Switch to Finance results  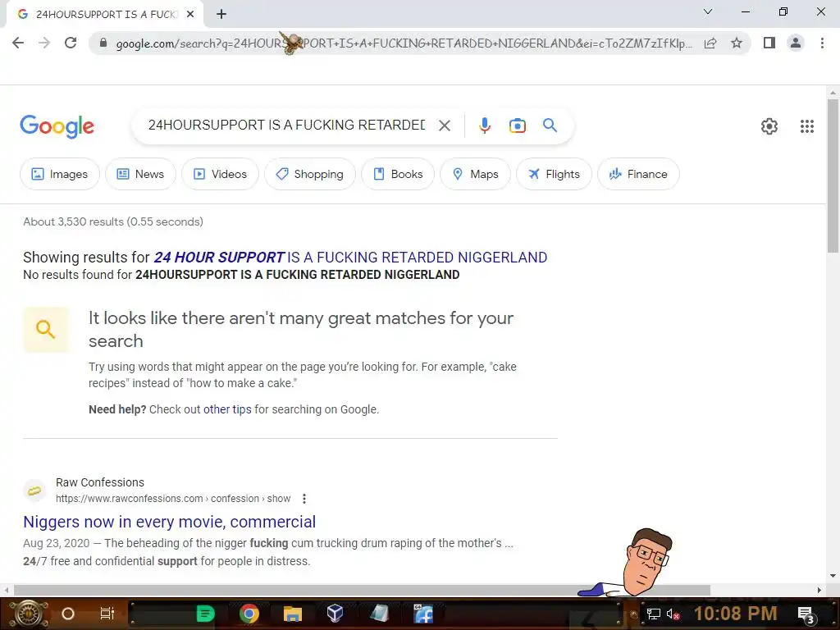[638, 174]
